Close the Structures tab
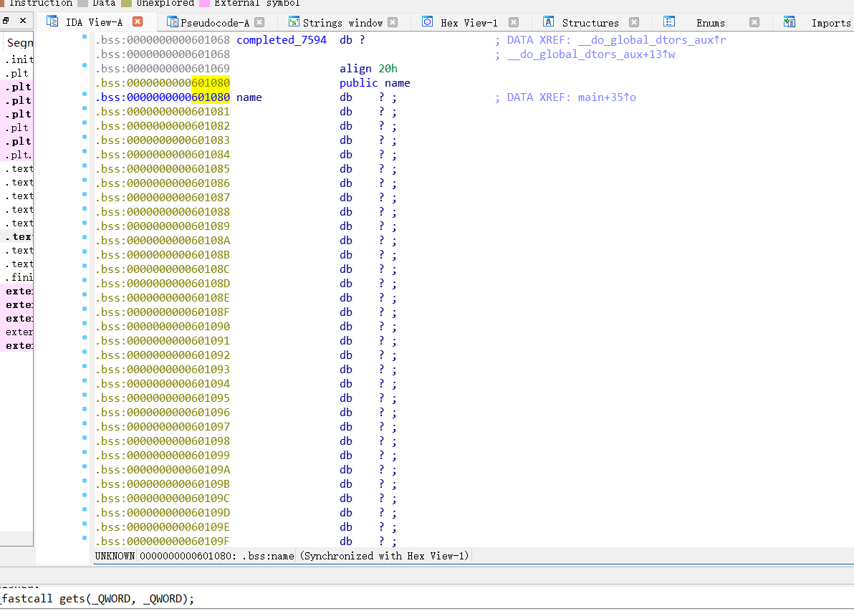 pos(634,22)
